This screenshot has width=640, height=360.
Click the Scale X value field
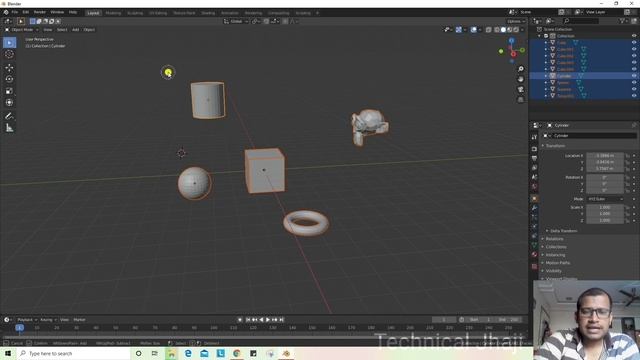pos(605,207)
